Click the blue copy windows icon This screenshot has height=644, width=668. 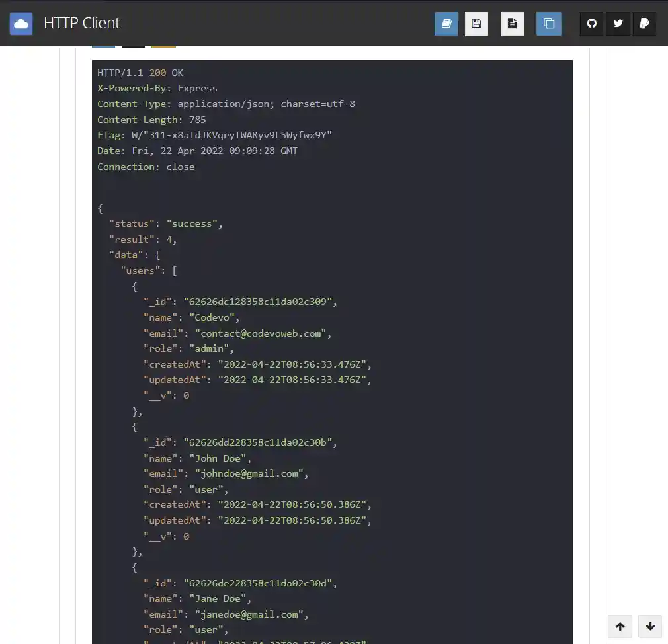point(548,24)
